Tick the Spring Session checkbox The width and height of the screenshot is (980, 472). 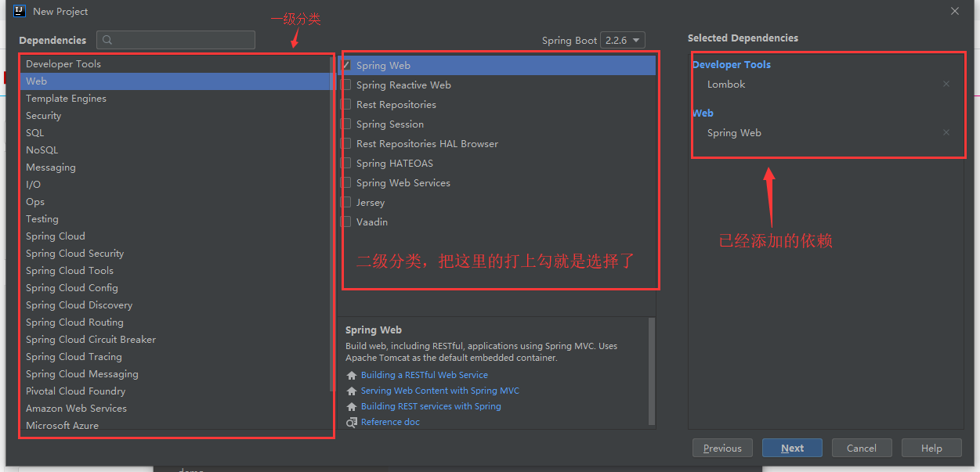click(345, 124)
